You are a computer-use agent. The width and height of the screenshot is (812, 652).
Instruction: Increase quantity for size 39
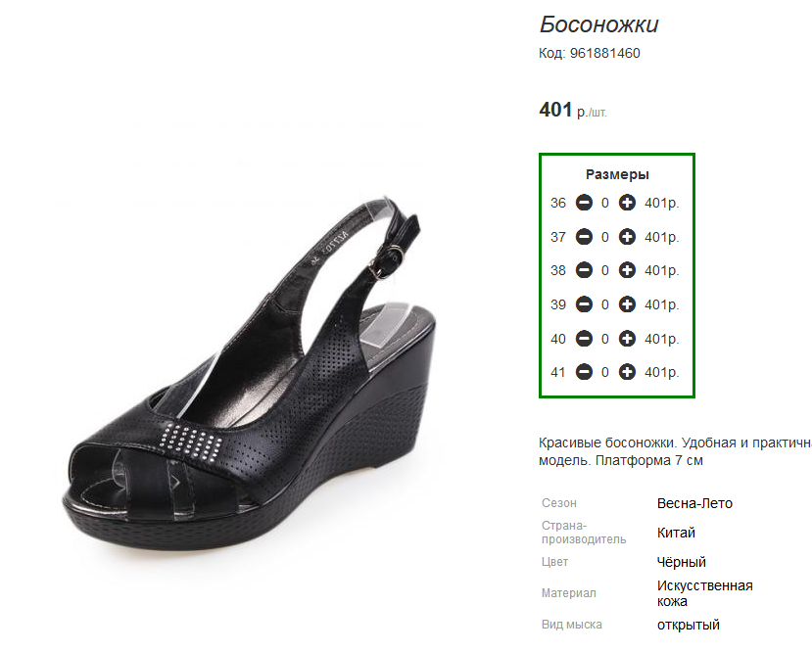coord(627,304)
